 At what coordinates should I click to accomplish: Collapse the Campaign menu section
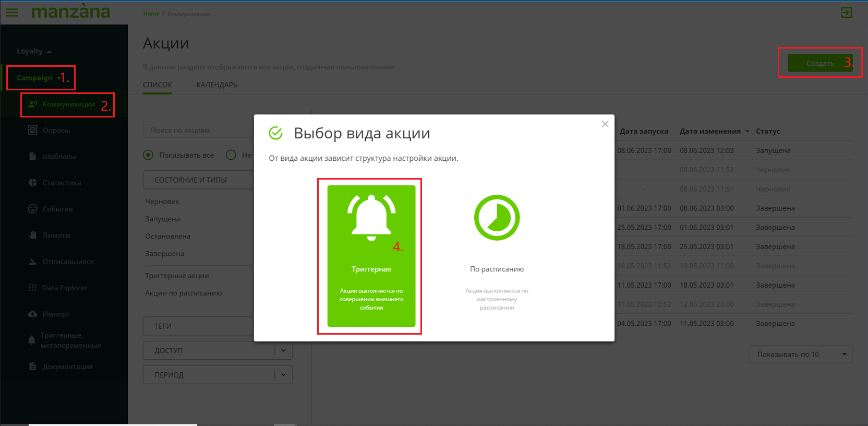click(39, 78)
